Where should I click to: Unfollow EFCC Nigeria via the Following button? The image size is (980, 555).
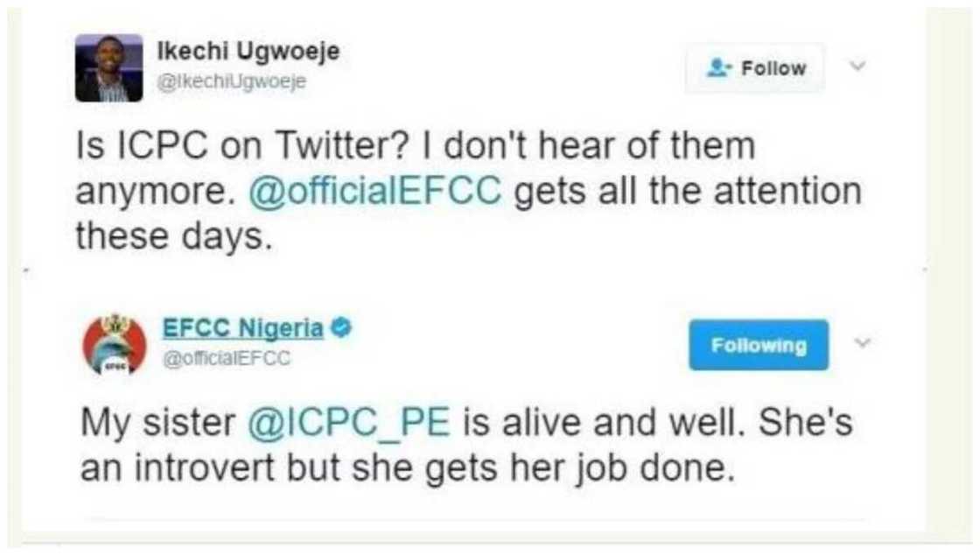(760, 344)
